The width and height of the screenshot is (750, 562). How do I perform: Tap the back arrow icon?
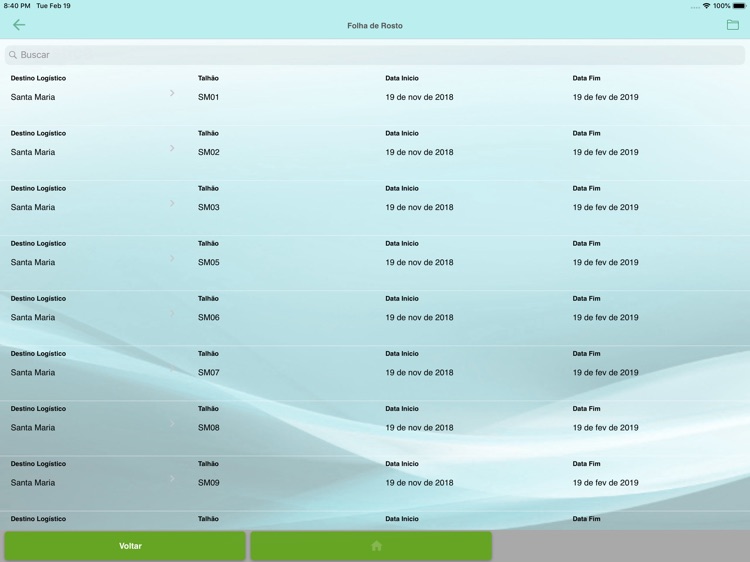tap(19, 25)
